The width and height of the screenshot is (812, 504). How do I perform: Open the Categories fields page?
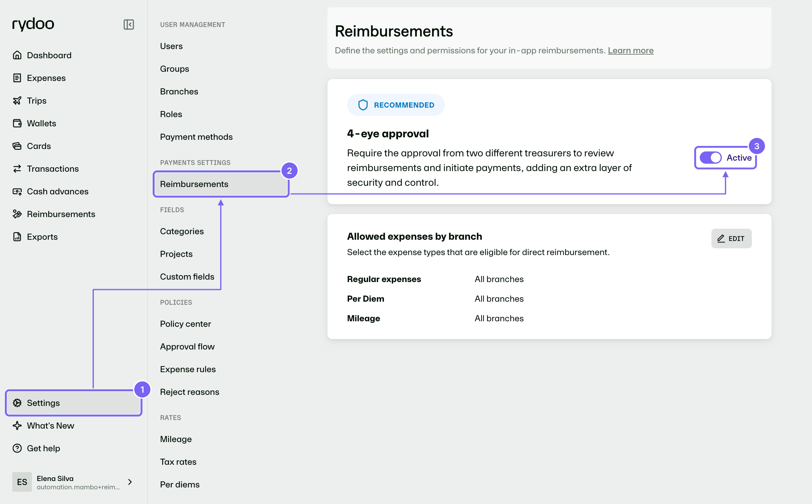[182, 231]
